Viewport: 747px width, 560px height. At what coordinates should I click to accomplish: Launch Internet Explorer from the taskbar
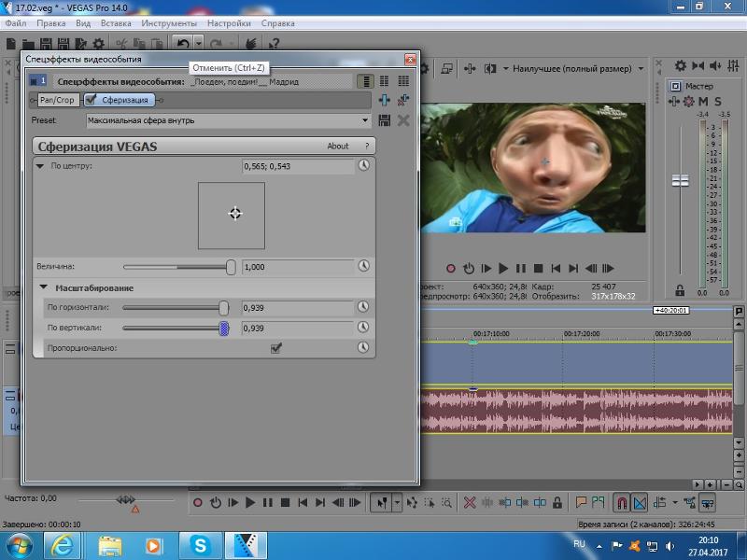pyautogui.click(x=63, y=545)
